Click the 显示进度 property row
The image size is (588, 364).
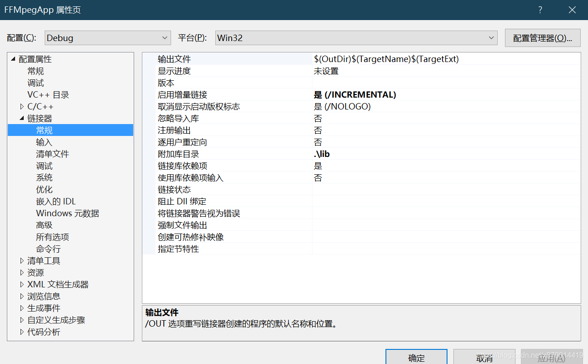pos(361,71)
